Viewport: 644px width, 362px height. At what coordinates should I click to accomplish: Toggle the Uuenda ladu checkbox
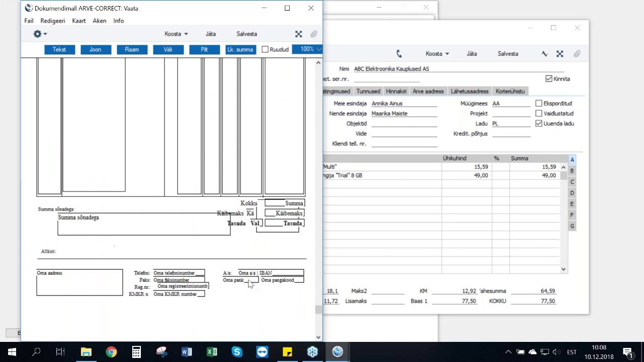pyautogui.click(x=539, y=123)
